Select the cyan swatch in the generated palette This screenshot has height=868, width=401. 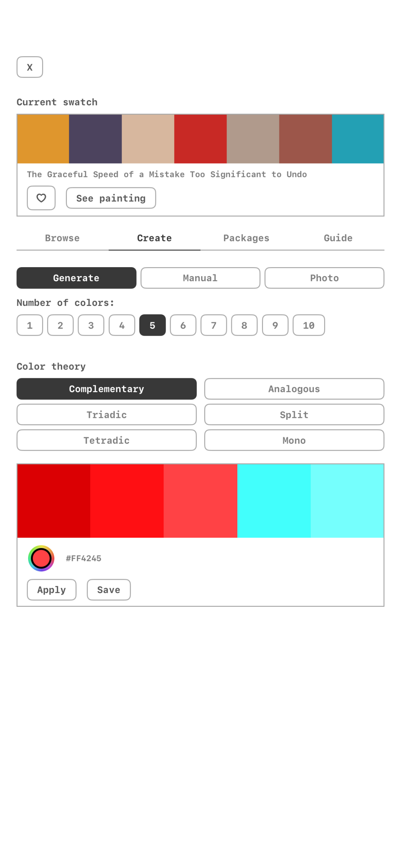point(274,501)
